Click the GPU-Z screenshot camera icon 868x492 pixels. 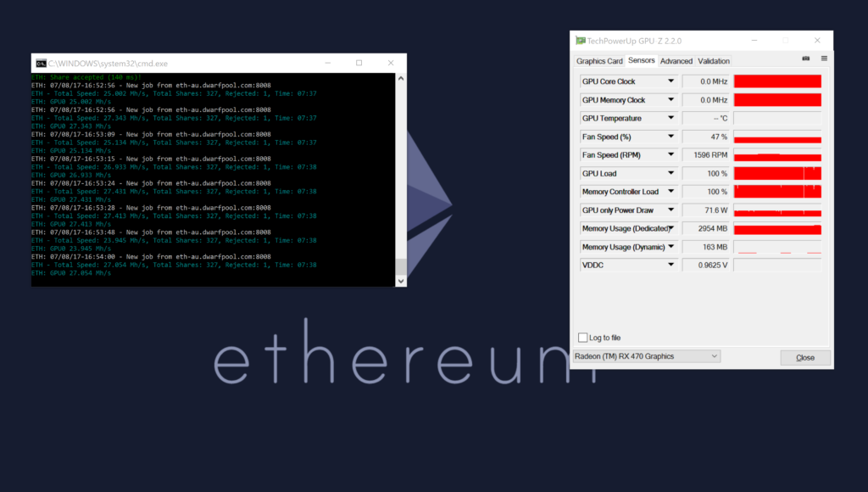click(805, 59)
